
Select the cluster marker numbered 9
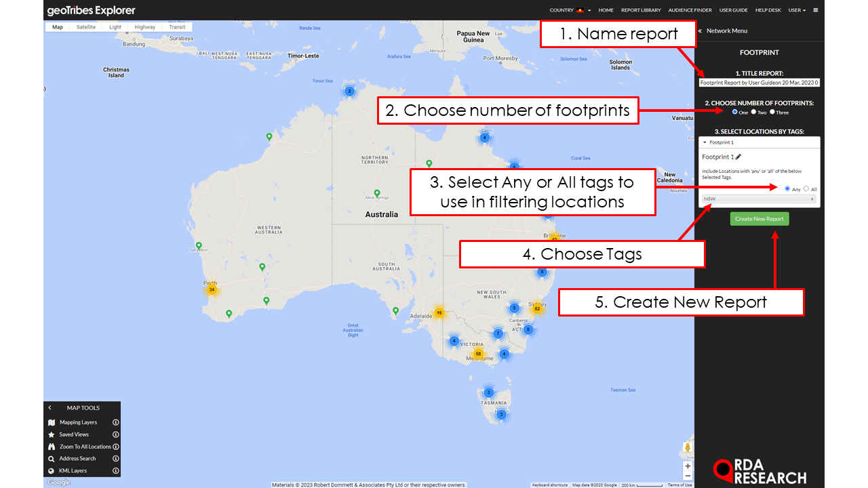(541, 272)
